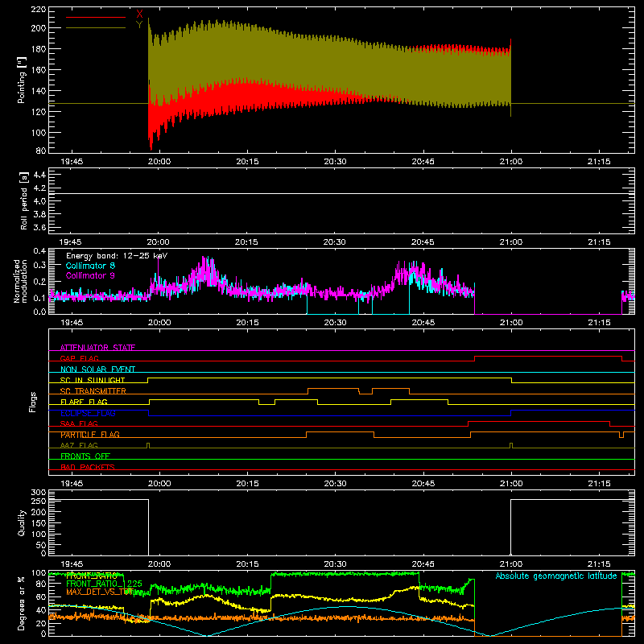
Task: Click the Roll period axis title
Action: click(23, 200)
